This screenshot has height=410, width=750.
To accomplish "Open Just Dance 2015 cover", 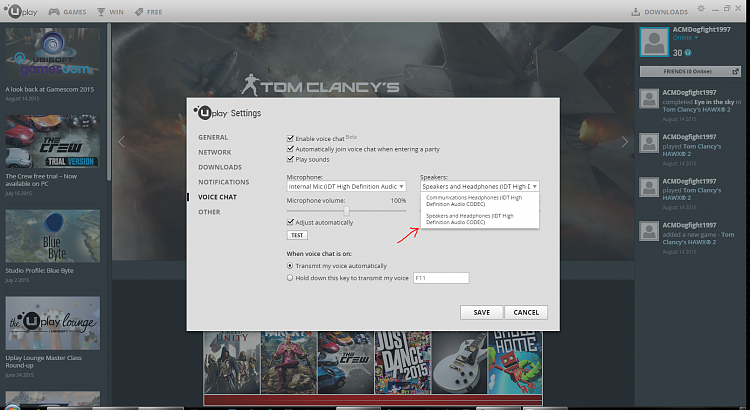I will (x=402, y=363).
